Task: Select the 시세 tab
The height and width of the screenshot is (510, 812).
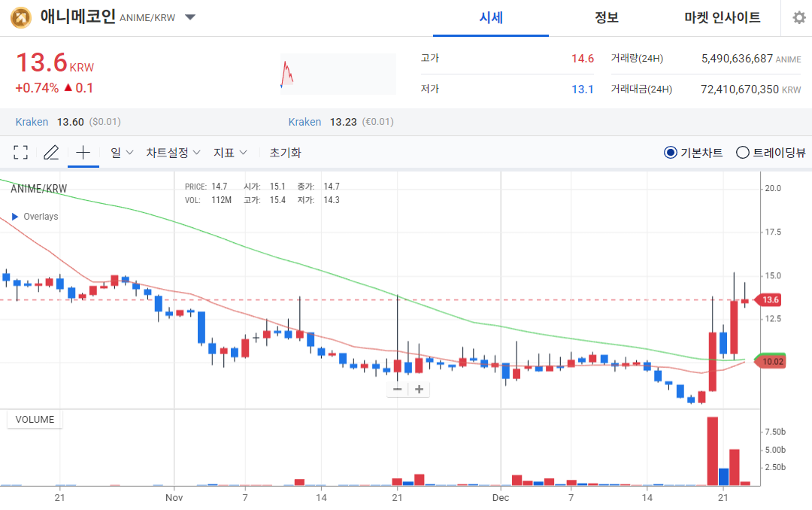Action: pyautogui.click(x=490, y=18)
